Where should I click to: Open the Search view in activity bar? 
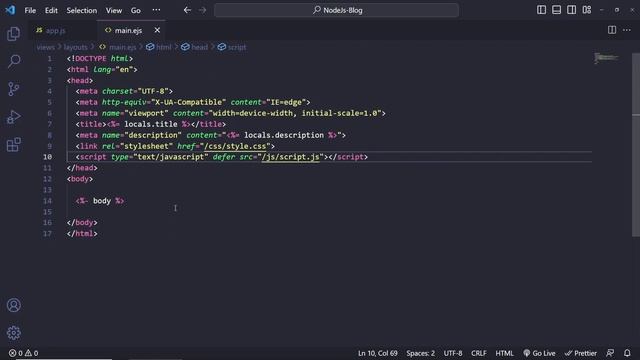(x=13, y=61)
